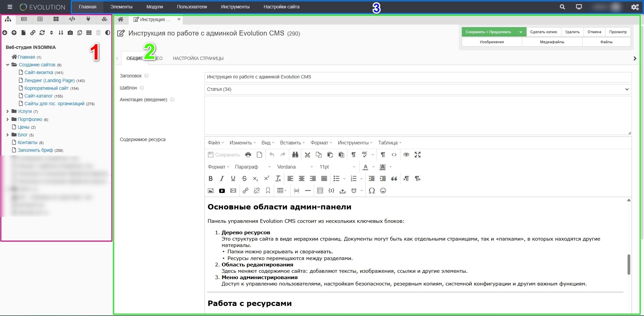Collapse the Создание сайтов folder
This screenshot has height=316, width=644.
pos(8,65)
